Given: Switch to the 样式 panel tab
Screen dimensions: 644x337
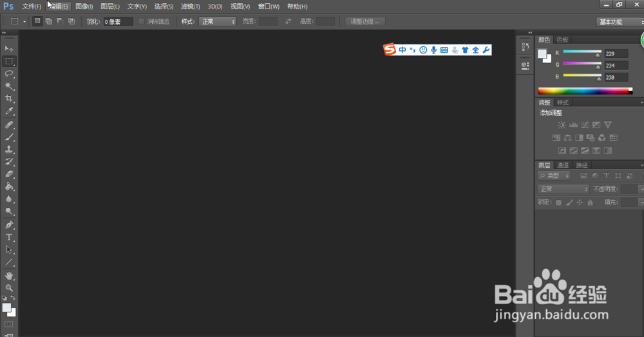Looking at the screenshot, I should [563, 102].
